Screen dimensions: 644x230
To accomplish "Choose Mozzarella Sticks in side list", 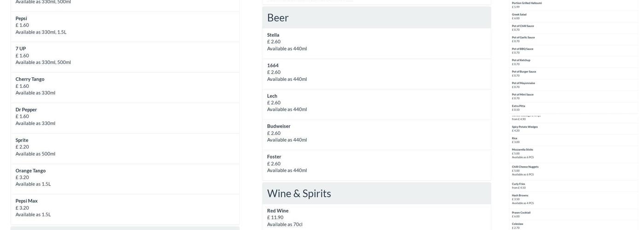I will click(x=523, y=149).
